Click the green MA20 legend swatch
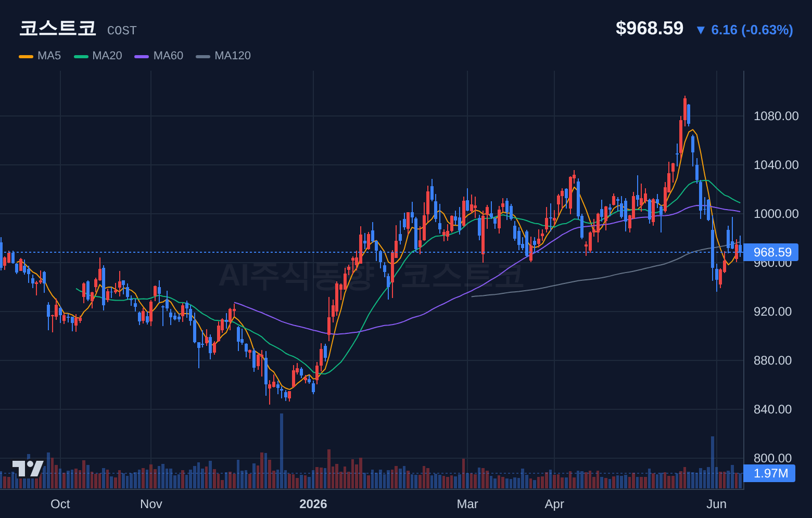 (x=81, y=56)
